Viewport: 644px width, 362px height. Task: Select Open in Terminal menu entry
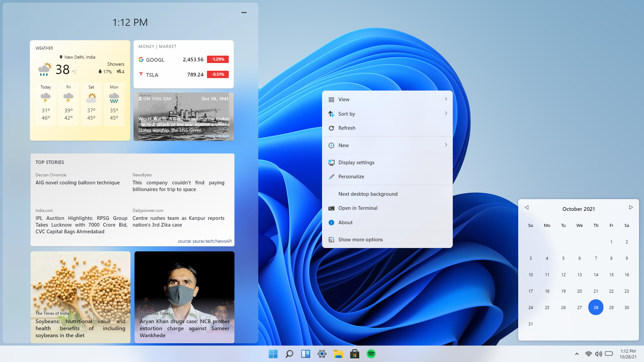358,208
